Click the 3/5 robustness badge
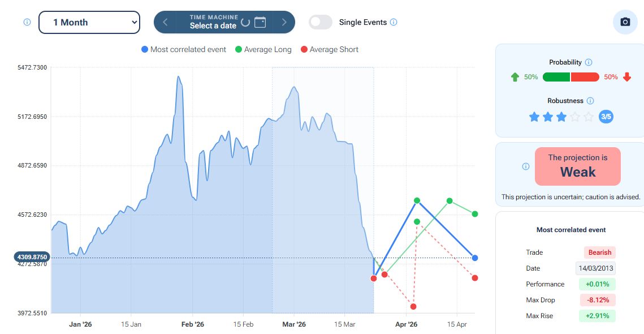644x334 pixels. (x=606, y=117)
